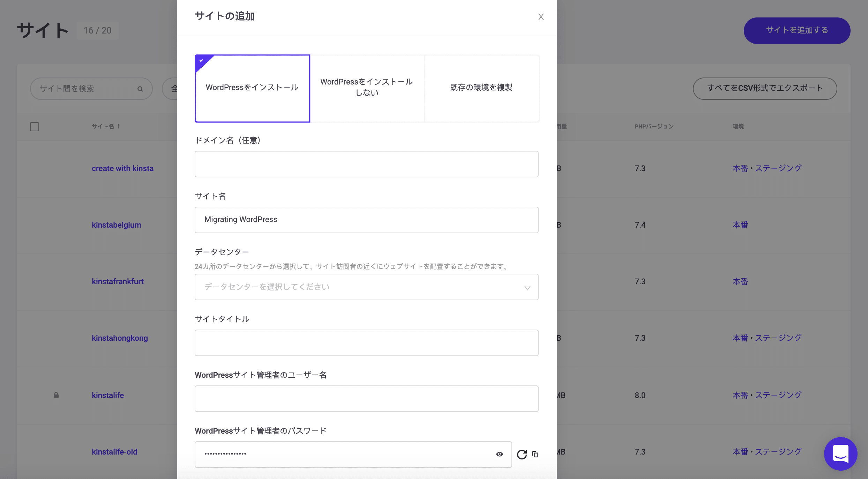Open 本番・ステージング for create with kinsta

pos(767,168)
